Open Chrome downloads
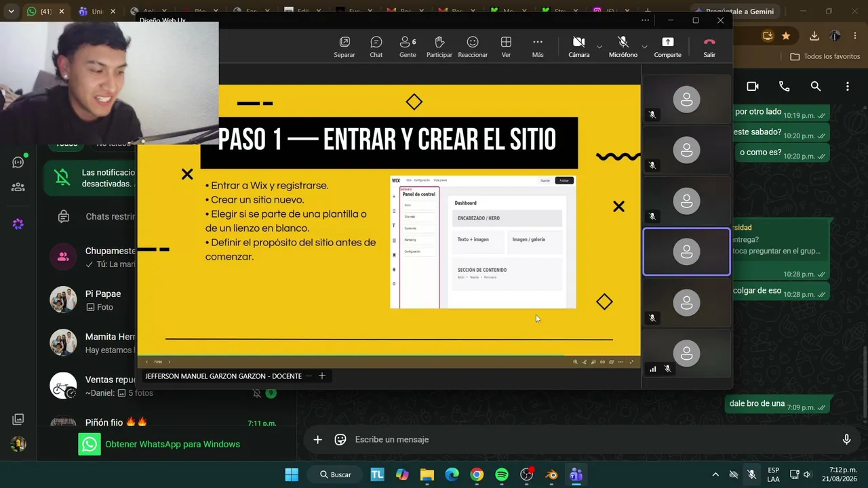The width and height of the screenshot is (868, 488). (x=814, y=36)
